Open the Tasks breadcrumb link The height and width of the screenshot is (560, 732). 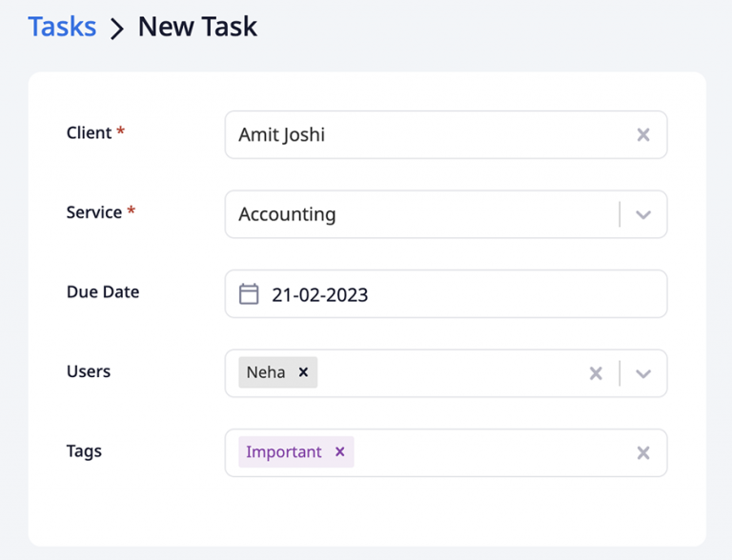pos(62,27)
